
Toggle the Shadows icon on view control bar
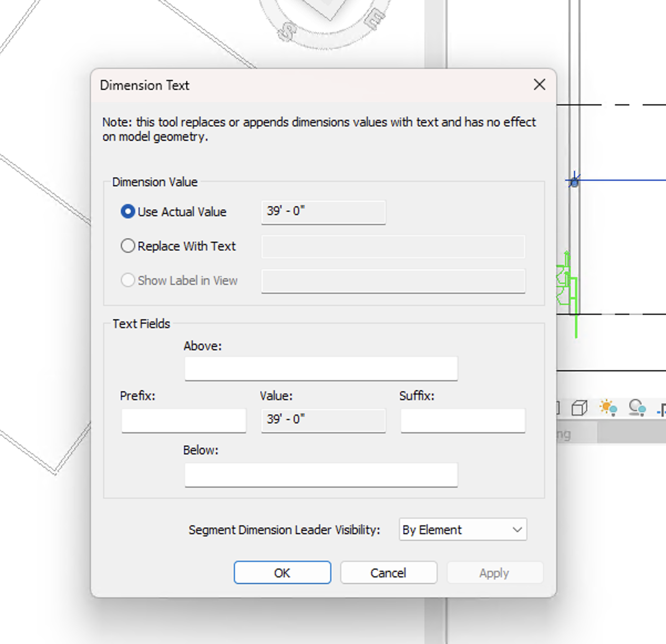pyautogui.click(x=638, y=408)
